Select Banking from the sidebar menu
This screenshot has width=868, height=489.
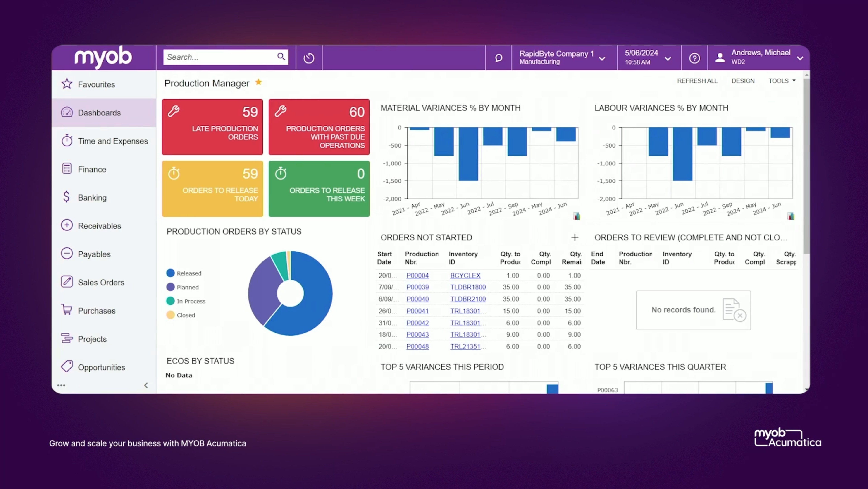tap(92, 197)
